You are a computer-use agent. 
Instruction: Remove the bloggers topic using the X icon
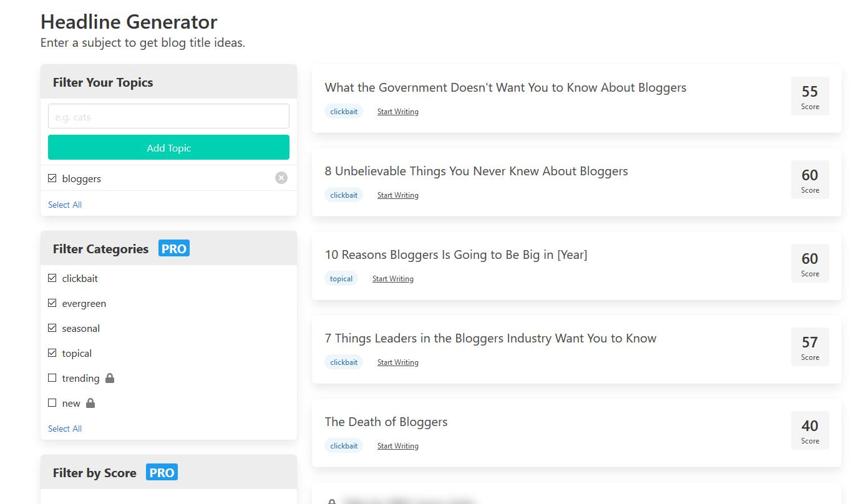point(281,178)
